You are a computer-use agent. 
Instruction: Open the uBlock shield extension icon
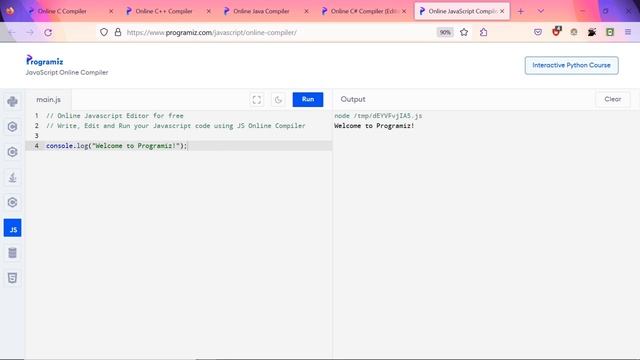[556, 31]
